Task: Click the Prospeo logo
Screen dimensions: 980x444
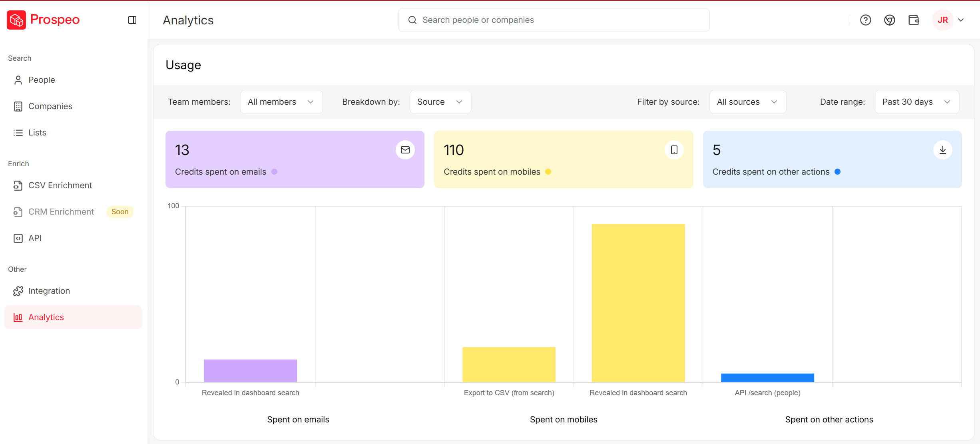Action: tap(43, 20)
